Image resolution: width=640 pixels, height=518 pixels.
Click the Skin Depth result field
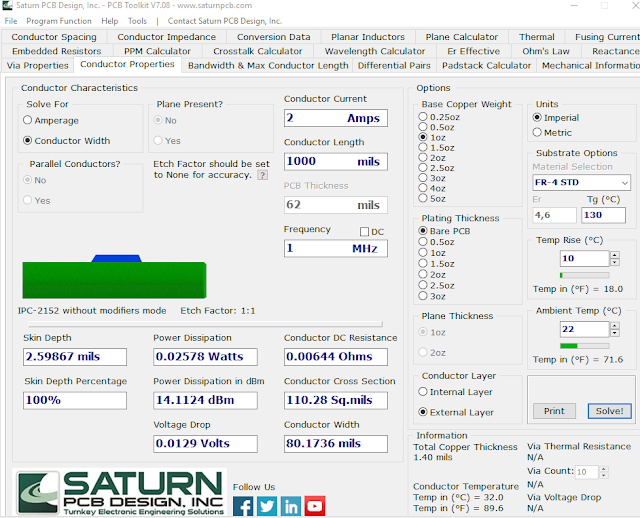[75, 357]
